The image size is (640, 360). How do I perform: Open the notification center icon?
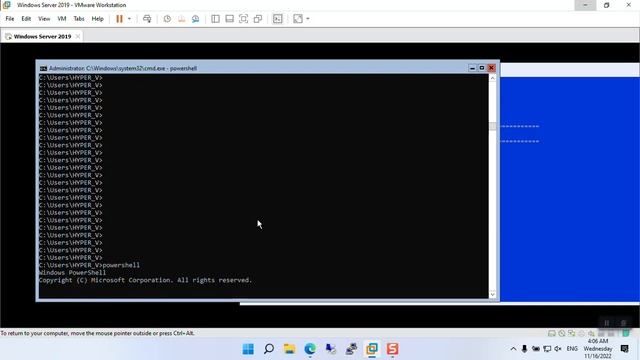[x=624, y=349]
